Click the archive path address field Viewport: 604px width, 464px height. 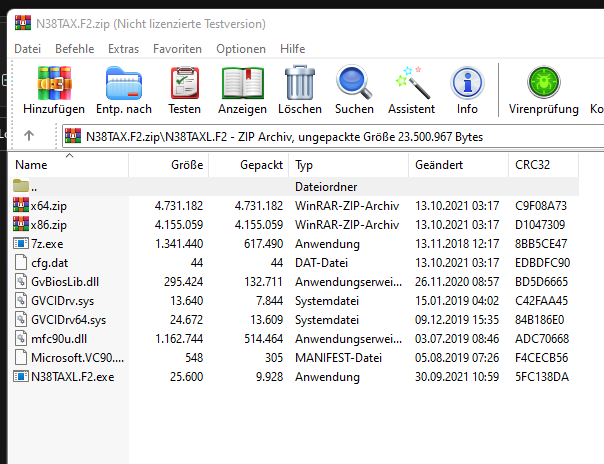tap(333, 136)
